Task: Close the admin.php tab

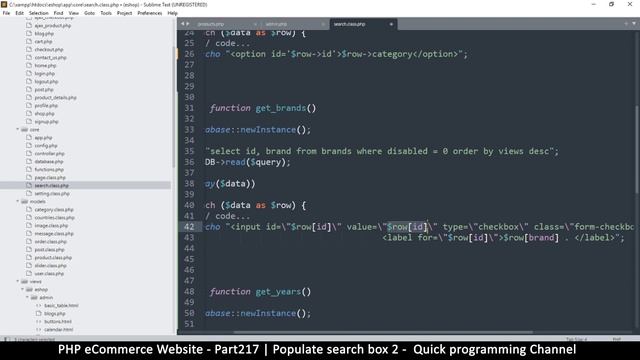Action: coord(322,24)
